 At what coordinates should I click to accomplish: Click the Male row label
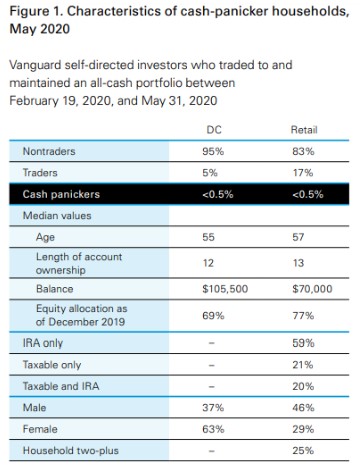(34, 407)
